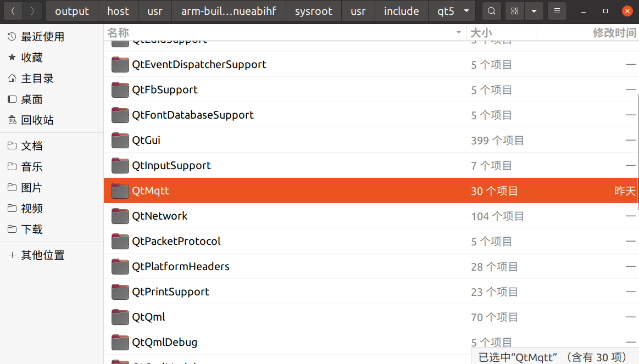Sort by 大小 column header
Viewport: 639px width, 364px height.
(x=502, y=32)
